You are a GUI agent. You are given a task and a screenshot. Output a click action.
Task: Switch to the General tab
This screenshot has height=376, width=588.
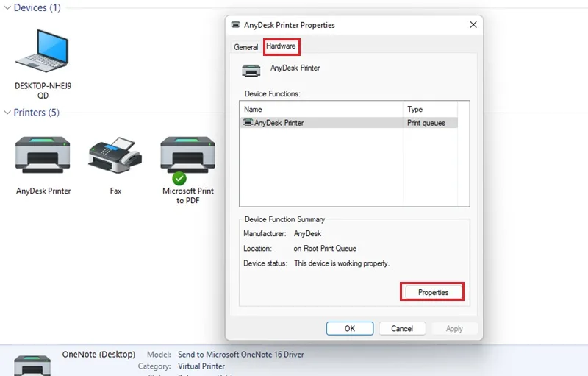(x=245, y=47)
